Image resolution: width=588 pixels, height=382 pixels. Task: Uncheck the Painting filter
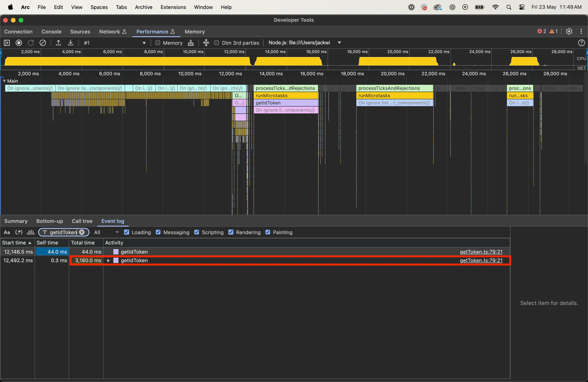268,232
